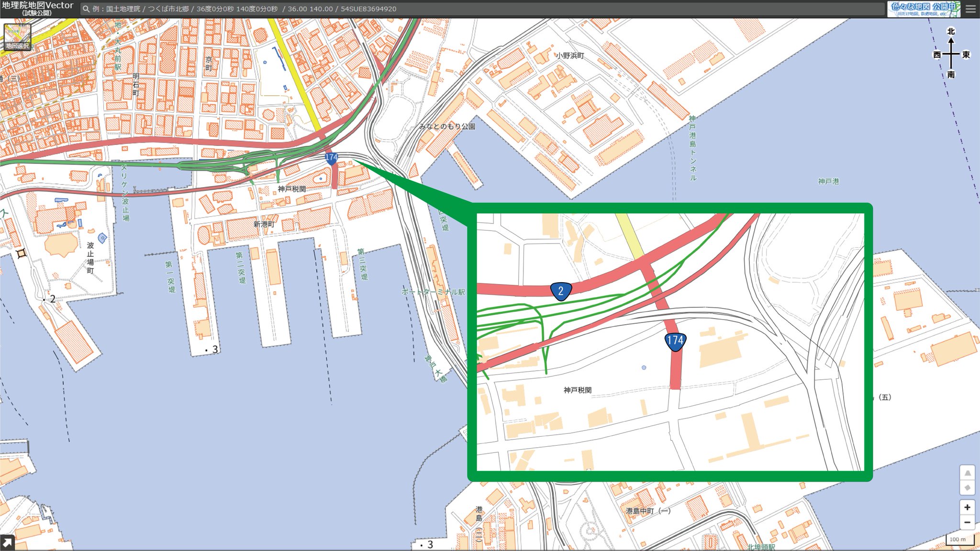Click the みなとのもり公園 label
The height and width of the screenshot is (551, 980).
(447, 126)
